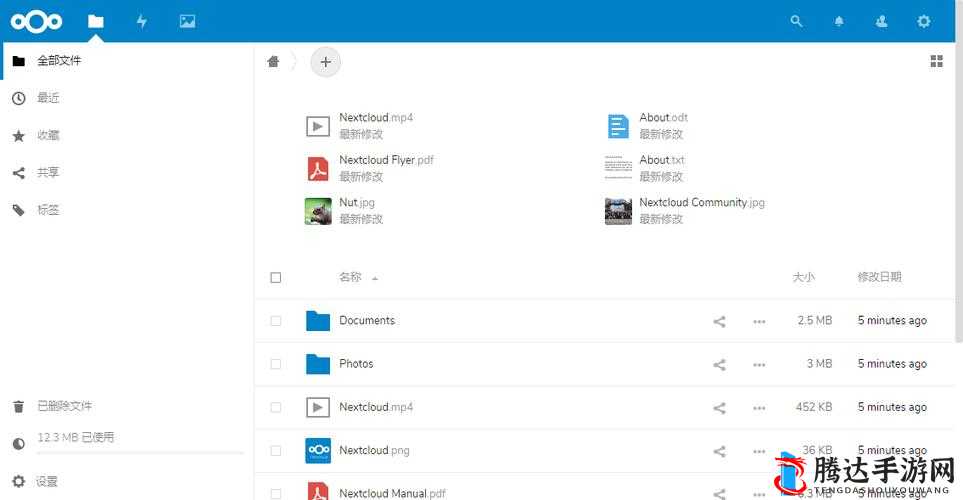This screenshot has height=500, width=963.
Task: Open the Photos folder
Action: [318, 364]
